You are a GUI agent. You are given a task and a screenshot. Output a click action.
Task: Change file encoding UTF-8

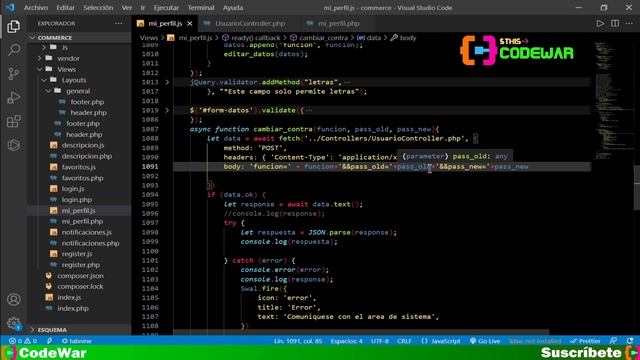[x=380, y=341]
